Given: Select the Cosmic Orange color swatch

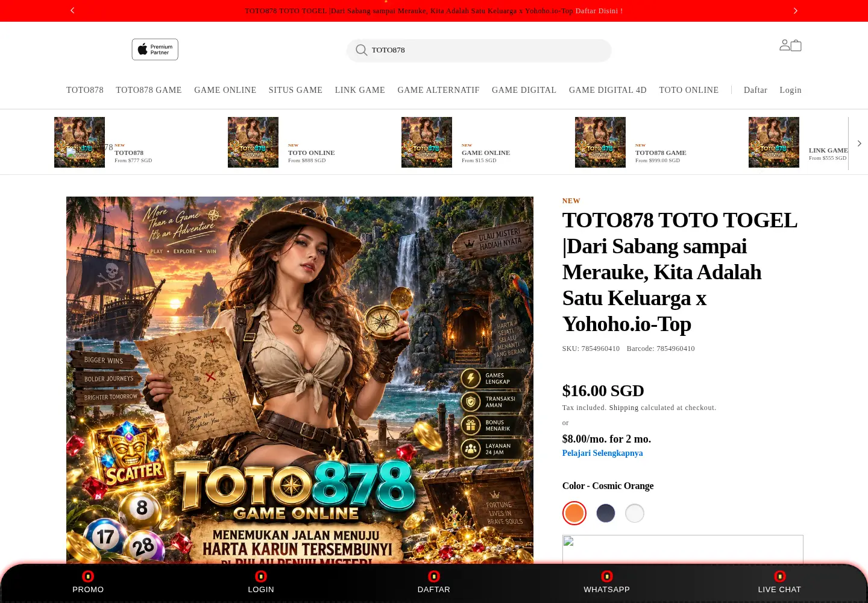Looking at the screenshot, I should (574, 513).
